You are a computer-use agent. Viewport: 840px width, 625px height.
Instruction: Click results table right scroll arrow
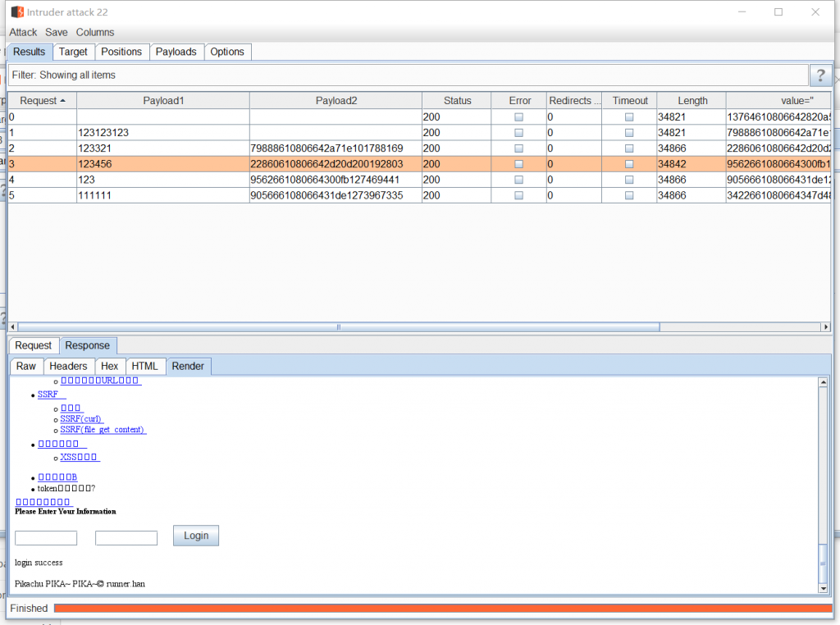(825, 327)
